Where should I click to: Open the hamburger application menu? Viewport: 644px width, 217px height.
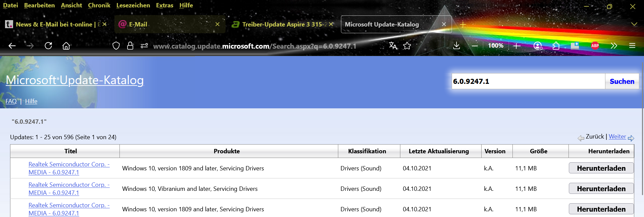[632, 46]
